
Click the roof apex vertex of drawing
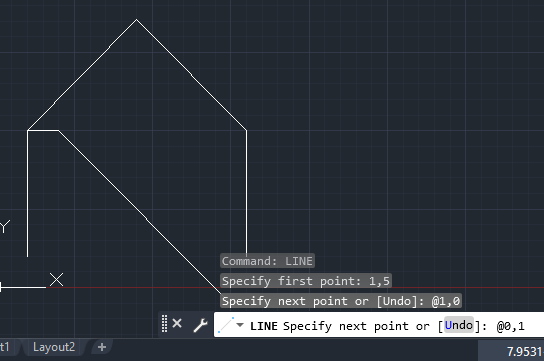click(136, 19)
